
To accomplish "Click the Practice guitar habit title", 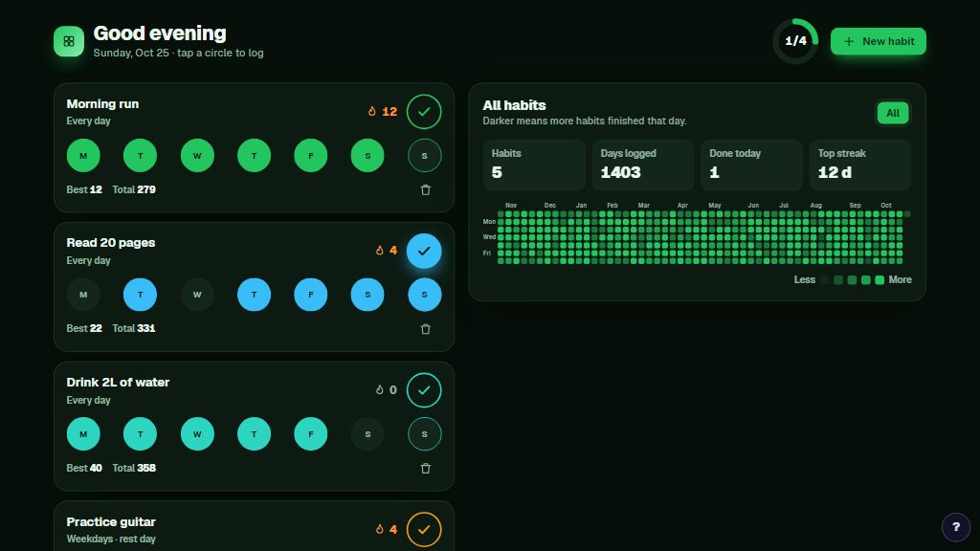I will (x=111, y=521).
